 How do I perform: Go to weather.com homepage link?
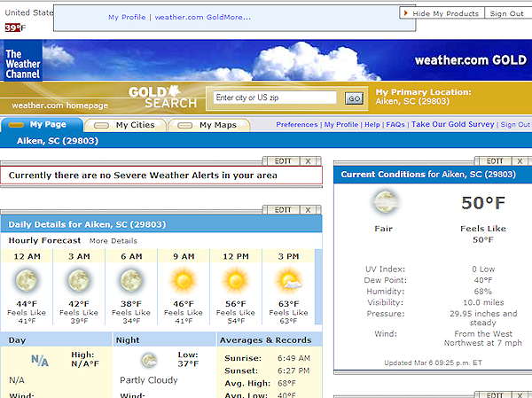[x=59, y=105]
